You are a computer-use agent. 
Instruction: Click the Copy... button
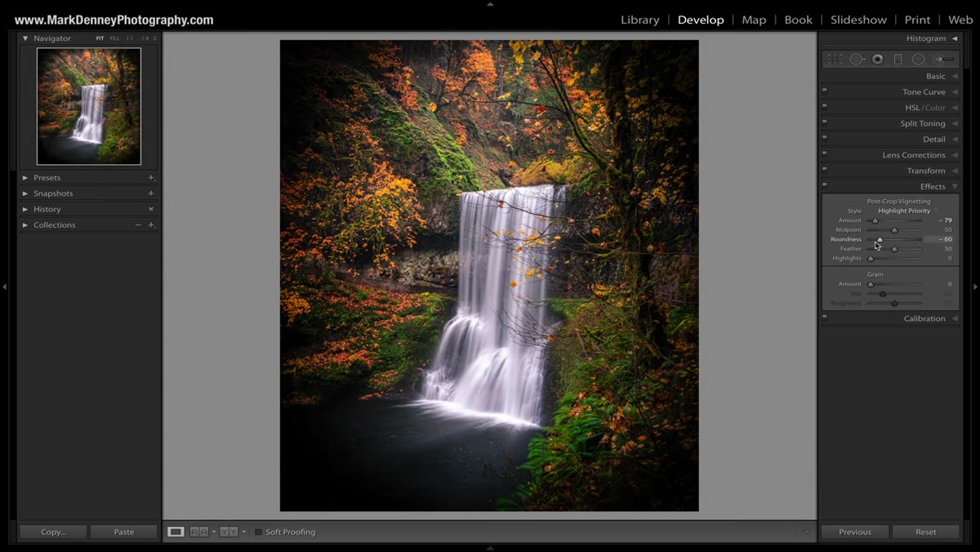53,532
